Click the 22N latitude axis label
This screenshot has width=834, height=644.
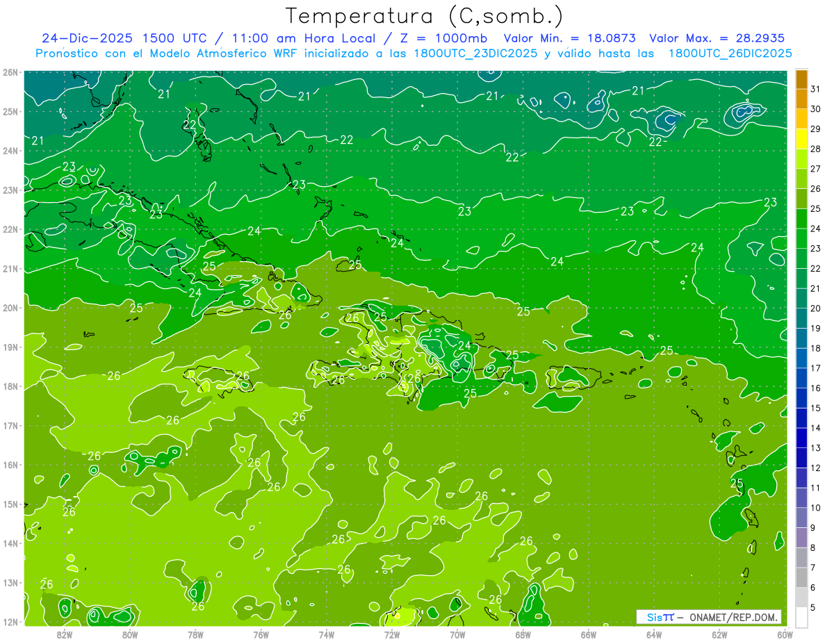10,229
